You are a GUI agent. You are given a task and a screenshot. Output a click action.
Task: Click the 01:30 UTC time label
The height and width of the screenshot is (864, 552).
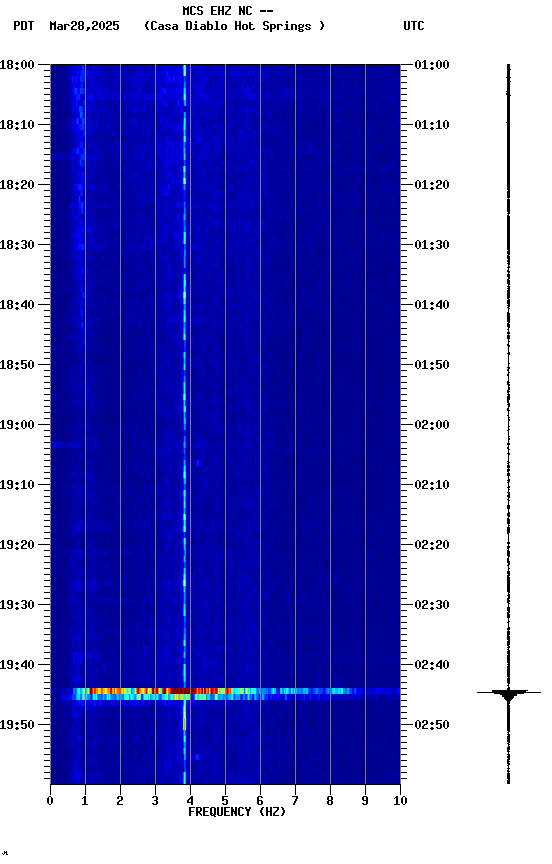pyautogui.click(x=432, y=245)
